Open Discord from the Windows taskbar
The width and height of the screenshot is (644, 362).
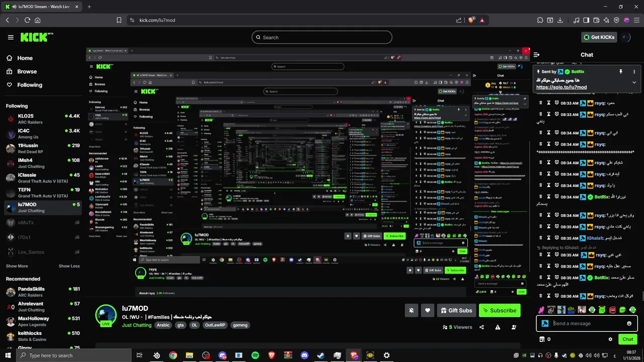pos(304,355)
